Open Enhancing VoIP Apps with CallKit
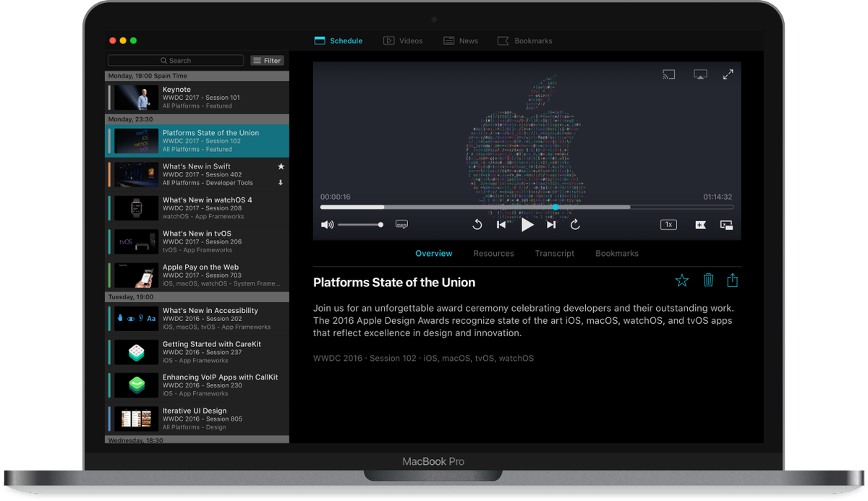Viewport: 868px width, 501px height. click(x=197, y=385)
